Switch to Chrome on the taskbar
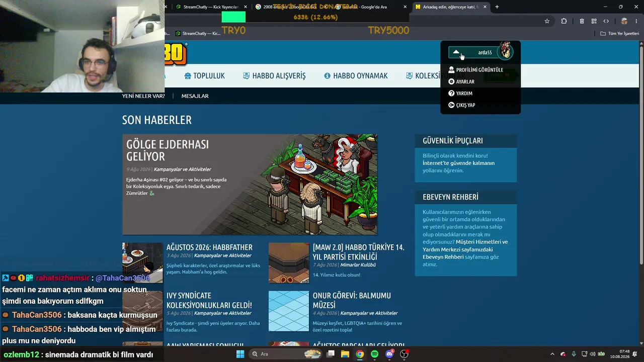This screenshot has height=362, width=644. [360, 354]
